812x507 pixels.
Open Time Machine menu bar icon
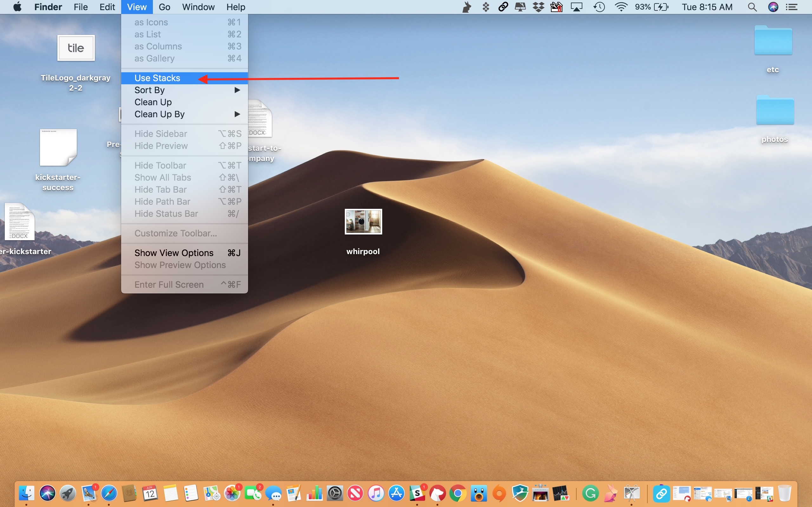(x=599, y=7)
